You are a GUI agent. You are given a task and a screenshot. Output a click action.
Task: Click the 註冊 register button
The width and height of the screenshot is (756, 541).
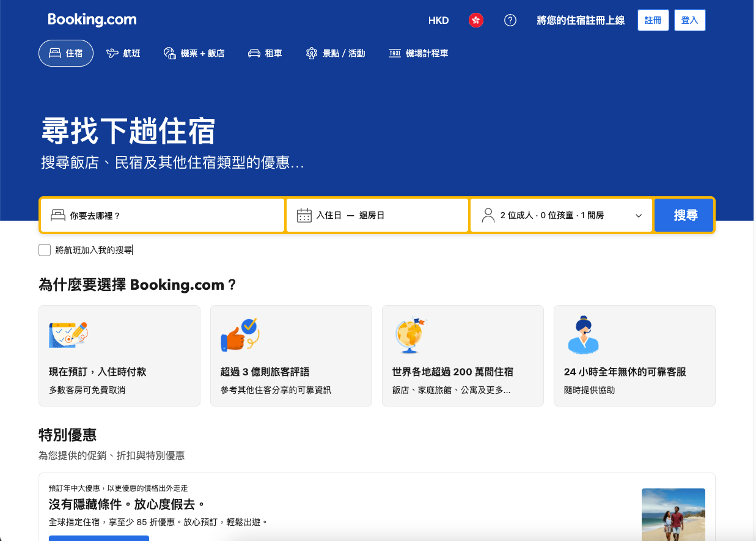click(653, 20)
